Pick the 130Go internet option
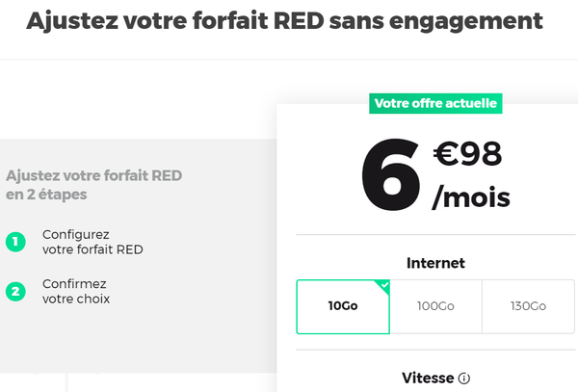Screen dimensions: 578x392 (528, 306)
